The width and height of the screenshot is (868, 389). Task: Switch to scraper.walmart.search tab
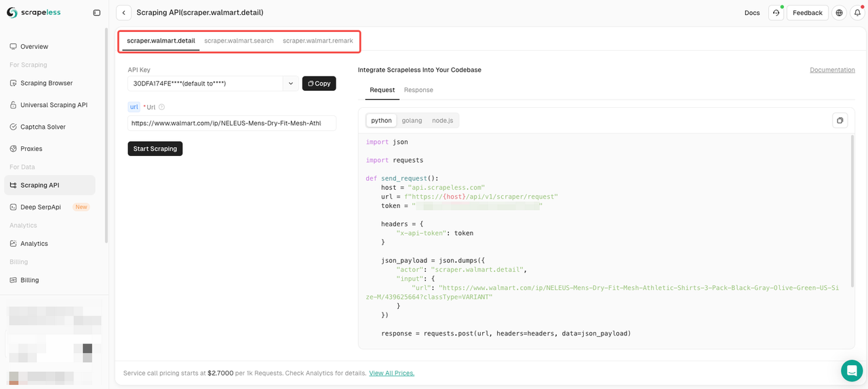[239, 41]
